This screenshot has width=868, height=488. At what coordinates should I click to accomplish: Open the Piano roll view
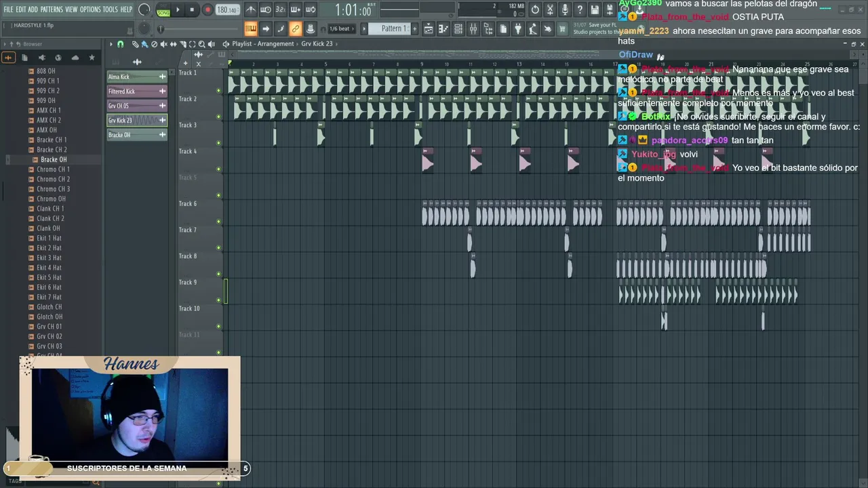click(443, 28)
